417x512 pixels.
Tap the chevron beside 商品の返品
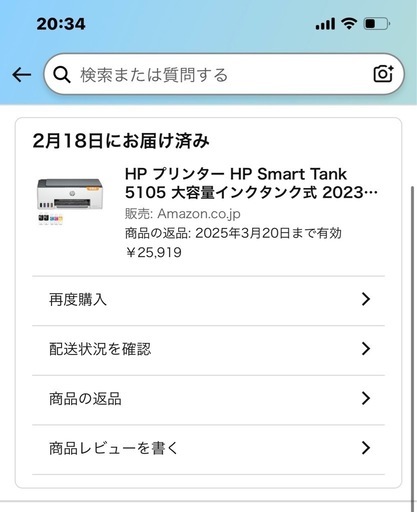[x=366, y=398]
